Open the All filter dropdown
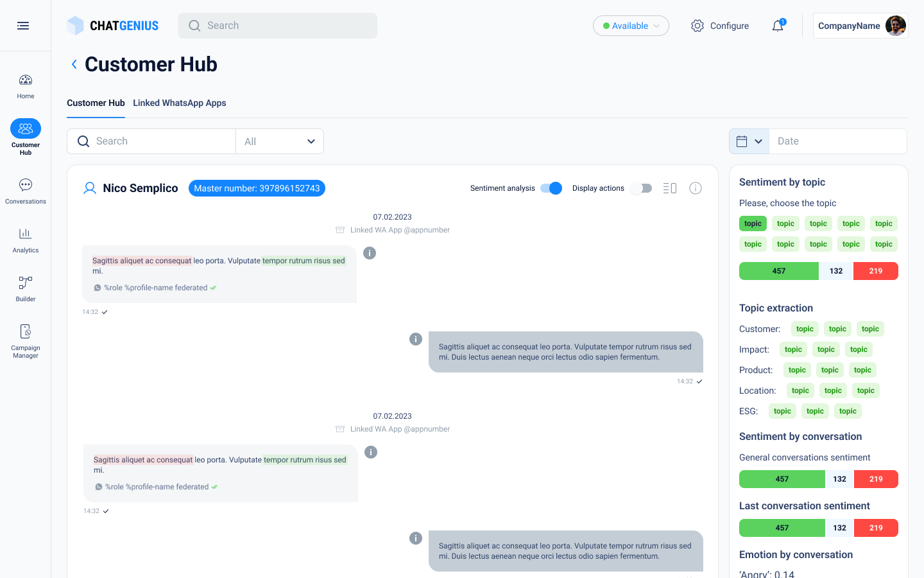The height and width of the screenshot is (578, 924). pos(280,141)
